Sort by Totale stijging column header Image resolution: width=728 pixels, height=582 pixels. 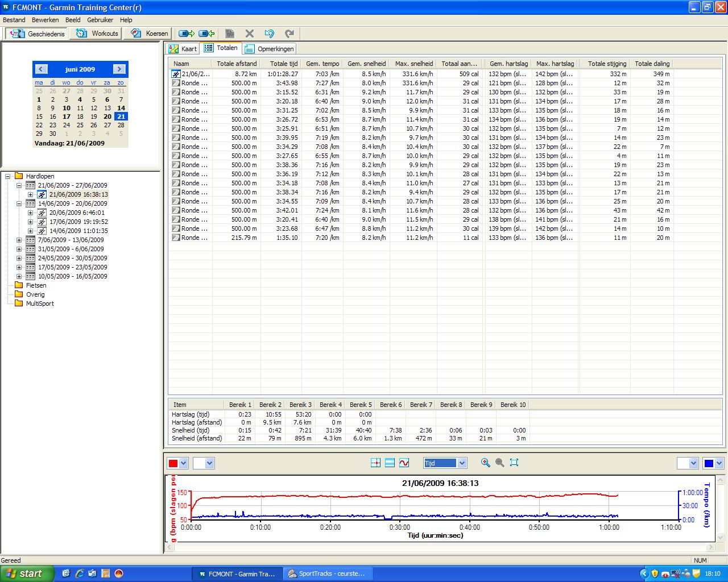tap(605, 64)
